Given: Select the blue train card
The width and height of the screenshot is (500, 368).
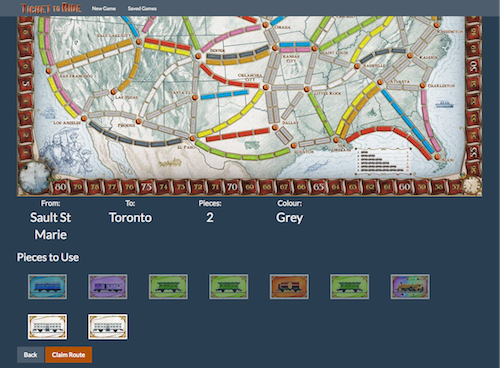Looking at the screenshot, I should pos(47,287).
